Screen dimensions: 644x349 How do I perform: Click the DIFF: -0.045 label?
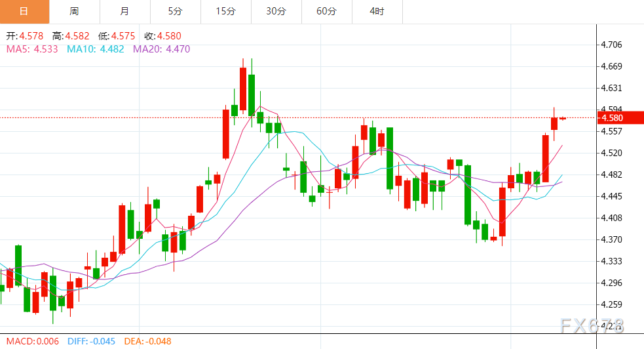point(91,341)
